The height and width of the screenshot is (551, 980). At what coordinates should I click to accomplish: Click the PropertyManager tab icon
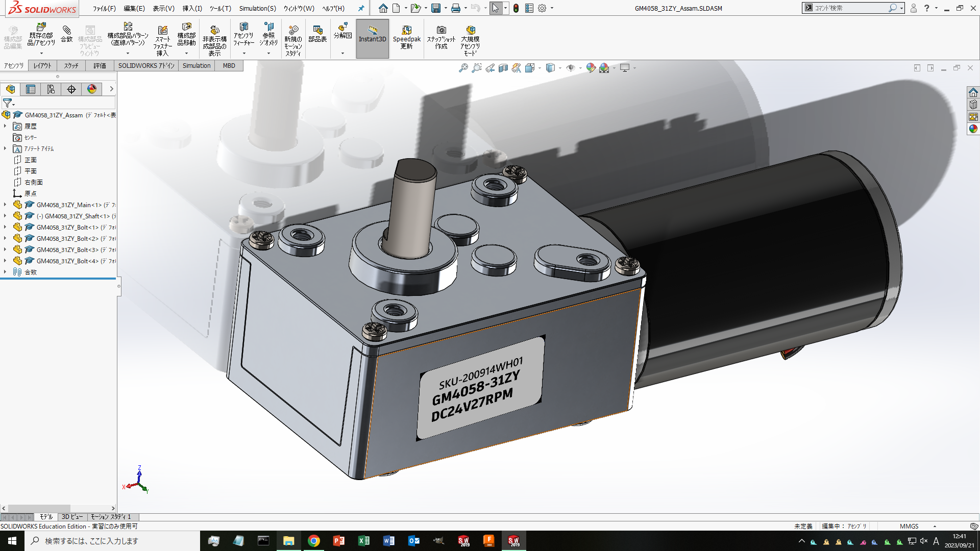click(x=31, y=89)
